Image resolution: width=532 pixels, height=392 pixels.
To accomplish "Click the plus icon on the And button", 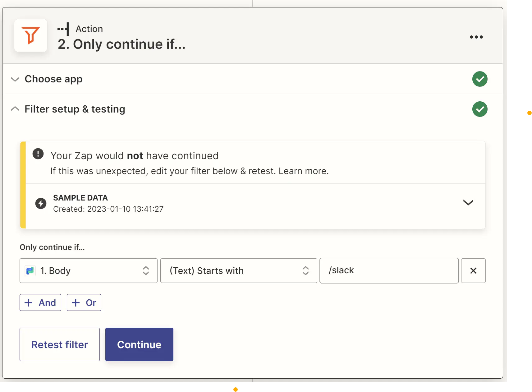I will [x=28, y=302].
